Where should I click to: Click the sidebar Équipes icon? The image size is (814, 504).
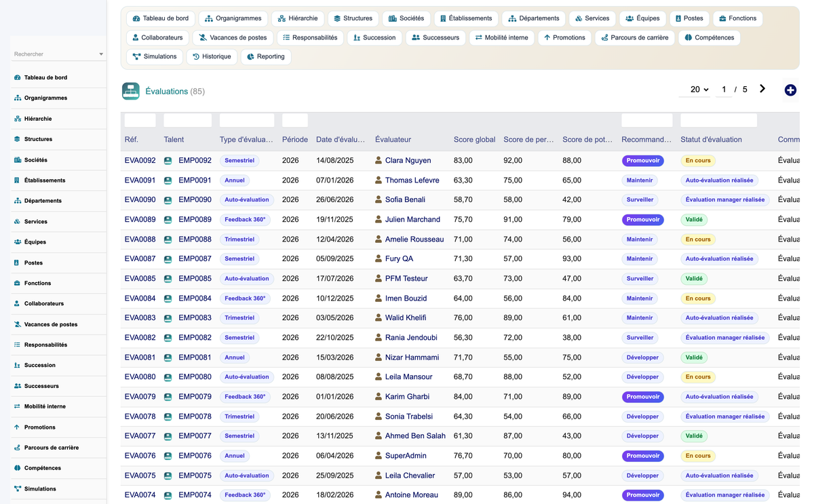[x=17, y=242]
